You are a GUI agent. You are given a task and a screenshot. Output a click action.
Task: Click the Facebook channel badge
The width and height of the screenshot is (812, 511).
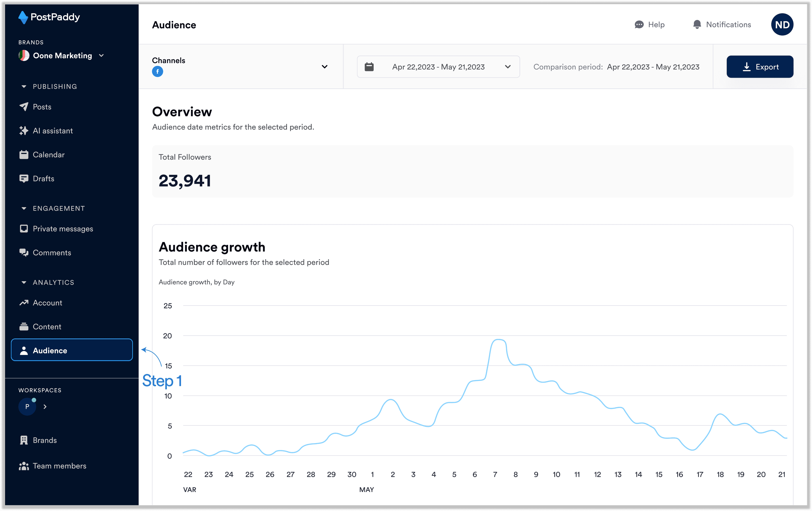[x=157, y=72]
